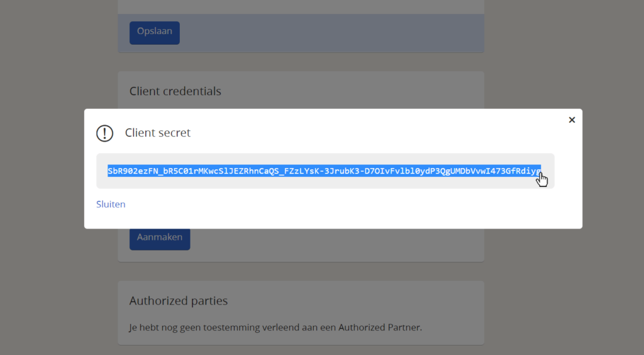644x355 pixels.
Task: Click the words 'Authorized Partner' in the sentence
Action: coord(379,327)
